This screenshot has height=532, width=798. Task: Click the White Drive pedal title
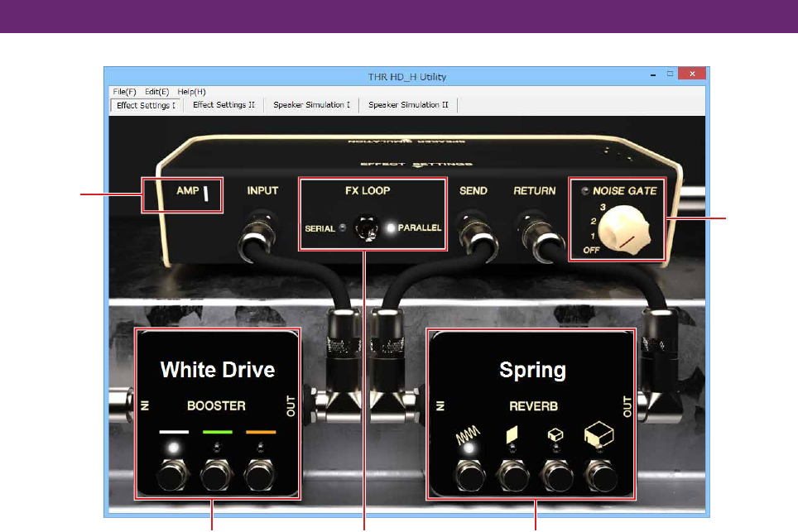(x=218, y=370)
